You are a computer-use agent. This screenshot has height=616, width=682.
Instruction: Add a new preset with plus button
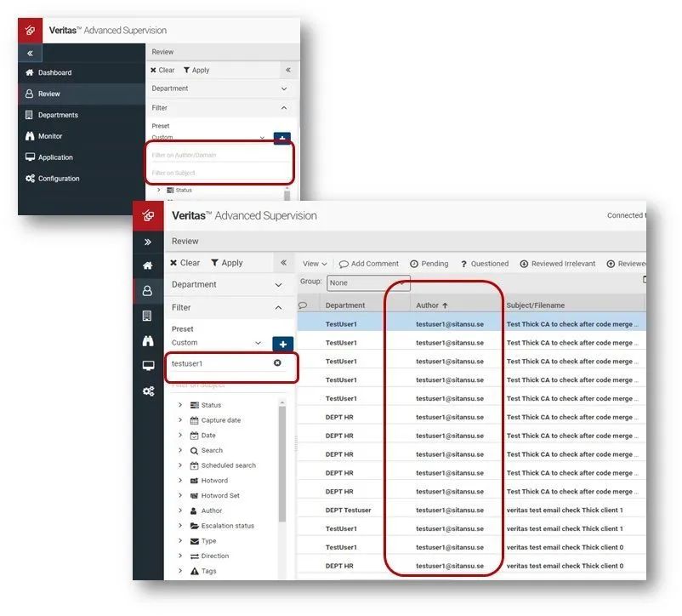coord(282,344)
